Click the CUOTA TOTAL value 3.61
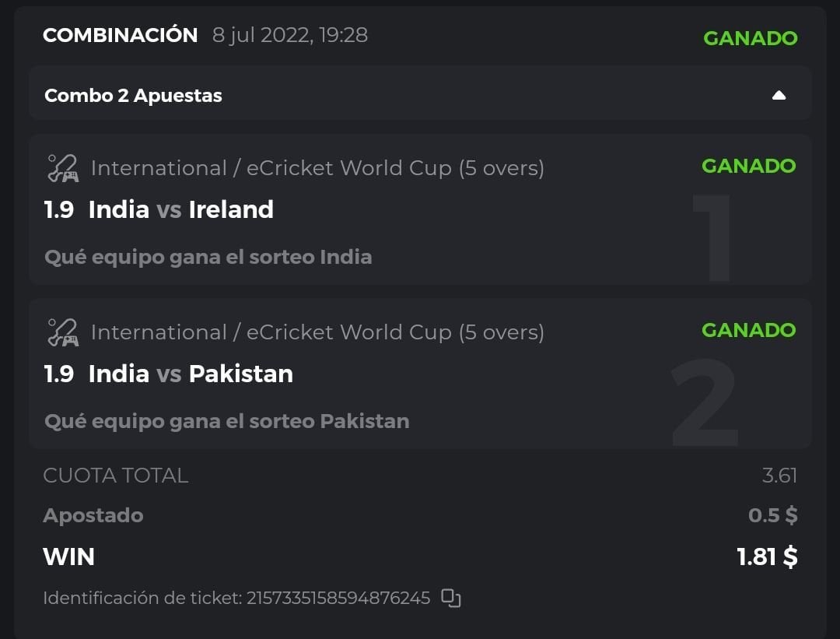The image size is (840, 639). [779, 476]
